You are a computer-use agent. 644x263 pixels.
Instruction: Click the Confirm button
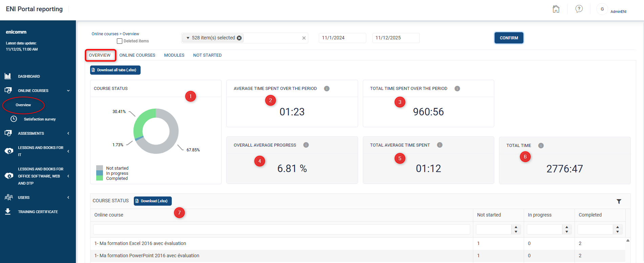pyautogui.click(x=509, y=38)
